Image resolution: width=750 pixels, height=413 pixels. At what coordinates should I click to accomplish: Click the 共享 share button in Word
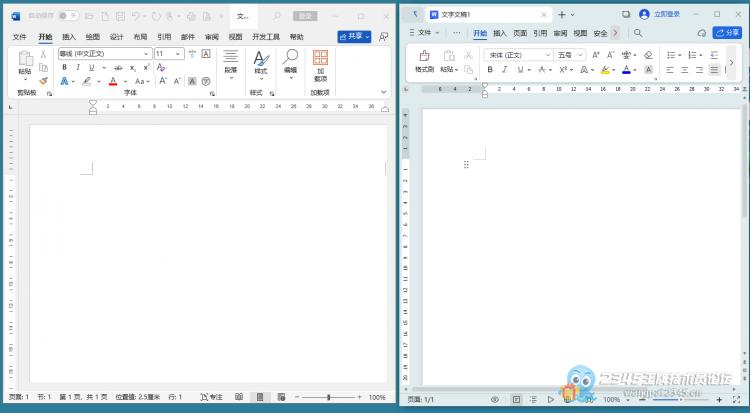point(353,36)
